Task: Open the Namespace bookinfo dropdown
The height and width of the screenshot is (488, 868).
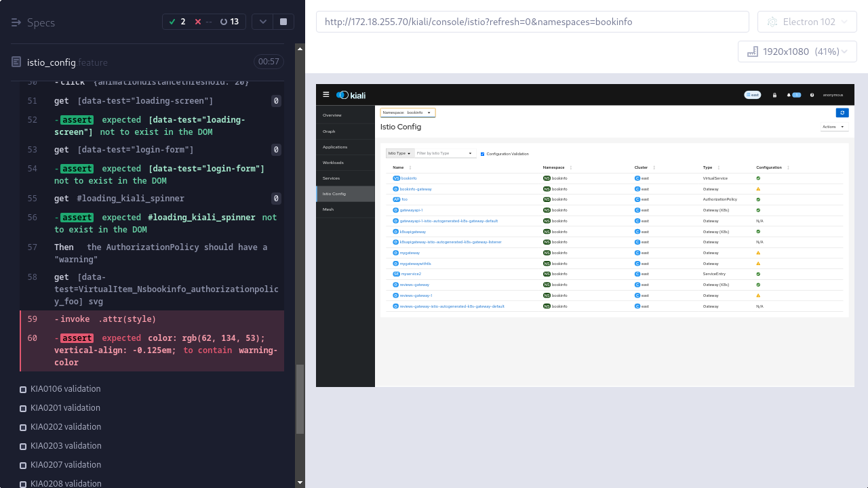Action: click(x=408, y=113)
